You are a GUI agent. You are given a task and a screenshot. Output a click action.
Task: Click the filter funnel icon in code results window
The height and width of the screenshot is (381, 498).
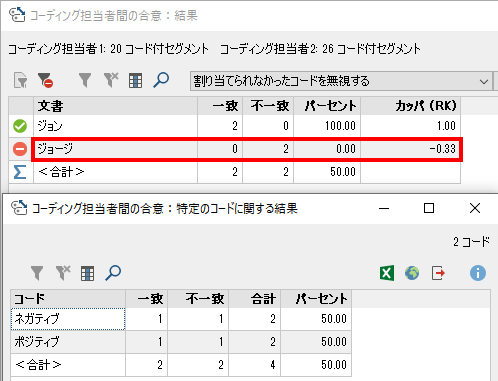(37, 273)
